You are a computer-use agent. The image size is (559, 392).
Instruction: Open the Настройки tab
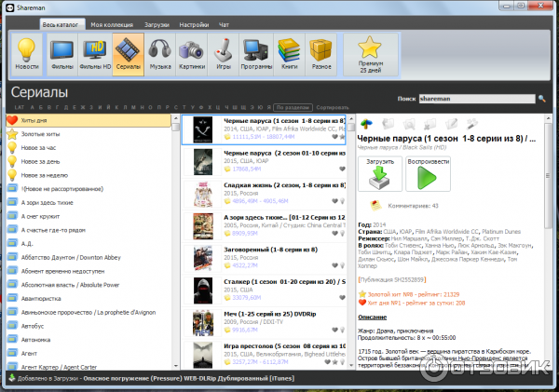[194, 22]
